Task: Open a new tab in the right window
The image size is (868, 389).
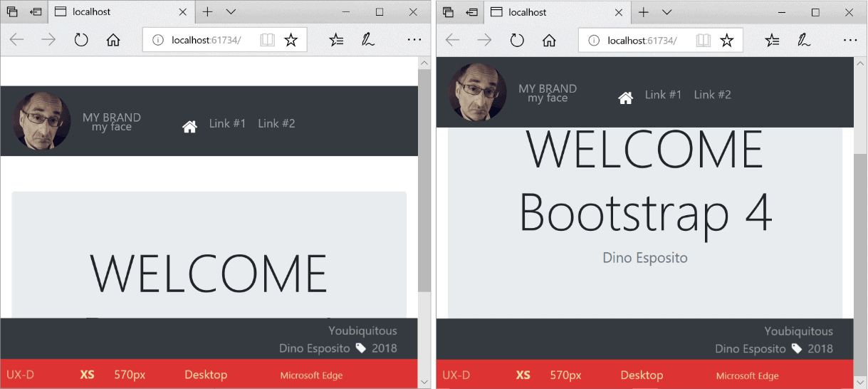Action: point(644,12)
